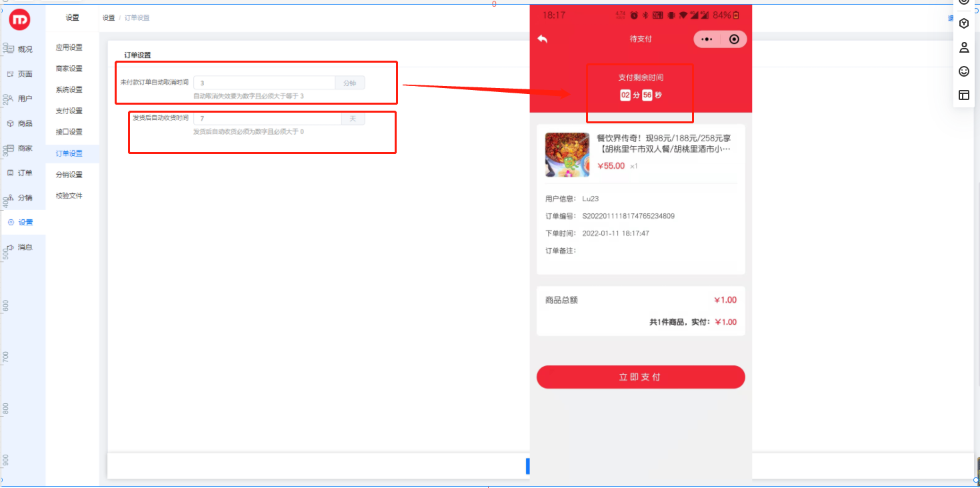Open 用户 users via its person icon
Viewport: 980px width, 488px height.
10,99
